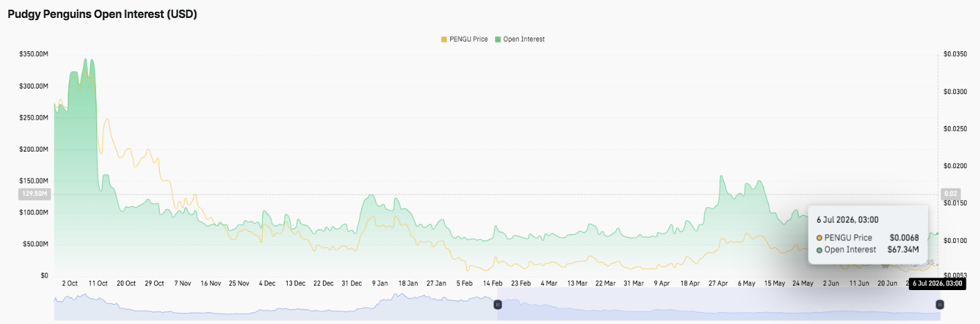This screenshot has height=324, width=980.
Task: Click the $100.00M left axis label
Action: [x=34, y=213]
